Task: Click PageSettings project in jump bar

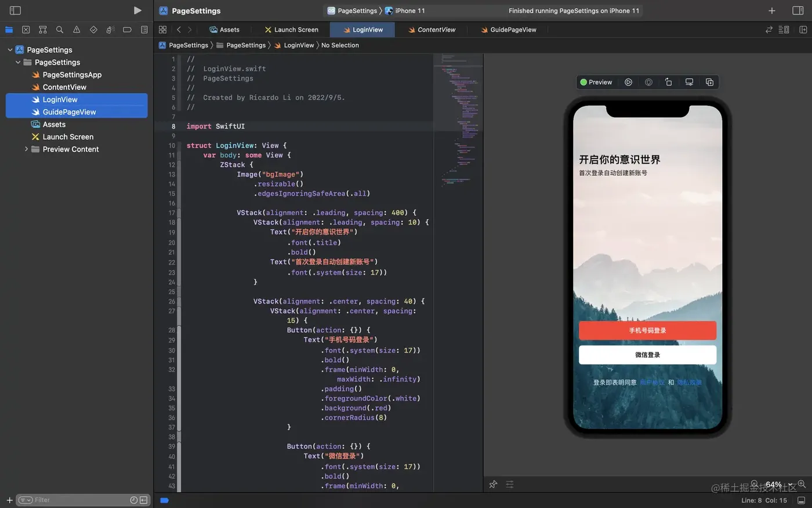Action: point(183,45)
